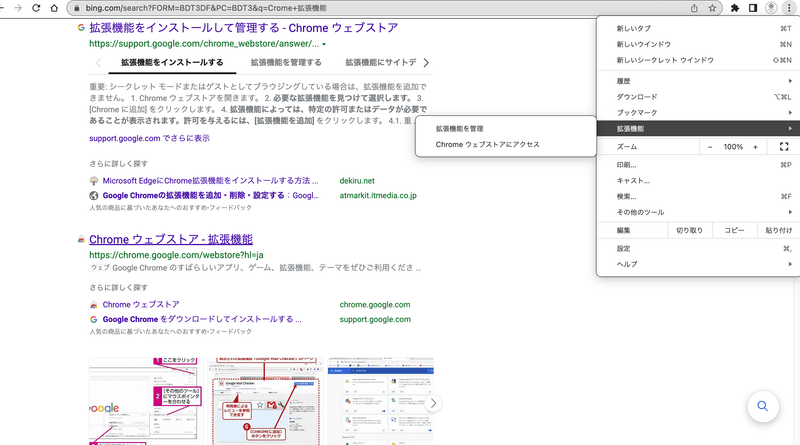This screenshot has height=445, width=800.
Task: Open the extensions puzzle icon
Action: (735, 8)
